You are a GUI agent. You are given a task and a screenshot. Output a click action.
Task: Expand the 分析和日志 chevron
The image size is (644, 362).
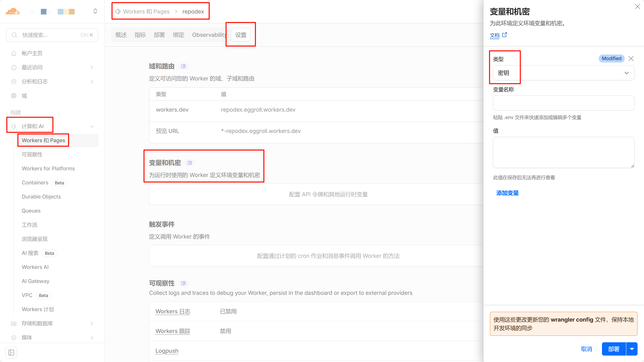[92, 81]
